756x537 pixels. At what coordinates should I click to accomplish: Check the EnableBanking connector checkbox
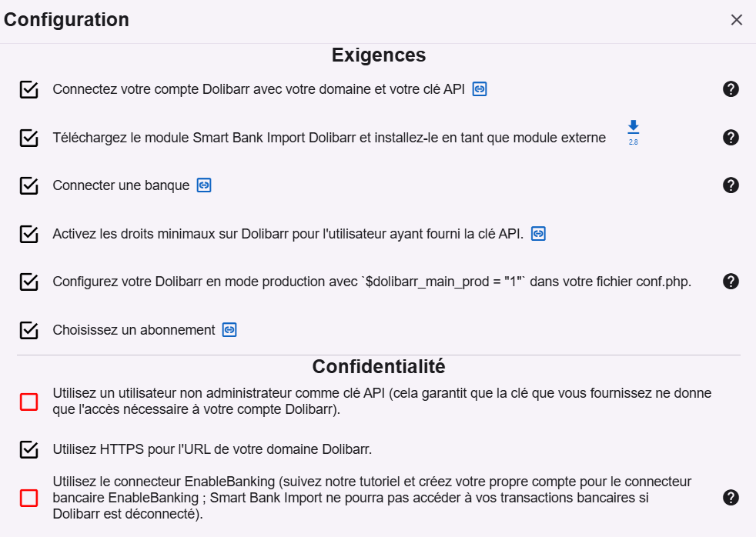(x=29, y=499)
